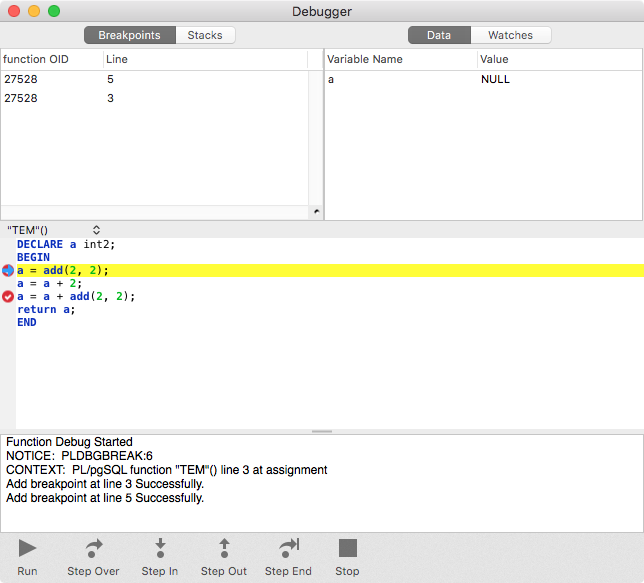Click the splitter handle above the log pane
This screenshot has width=644, height=583.
322,432
